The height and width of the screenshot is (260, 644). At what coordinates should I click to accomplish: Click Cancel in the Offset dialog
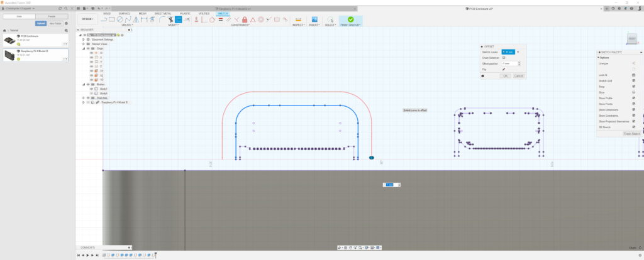click(x=519, y=76)
